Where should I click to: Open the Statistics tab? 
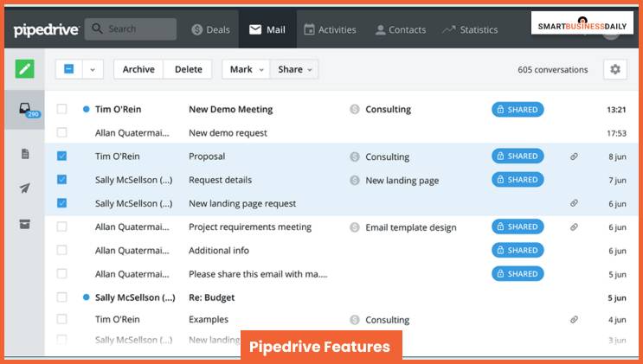(470, 29)
